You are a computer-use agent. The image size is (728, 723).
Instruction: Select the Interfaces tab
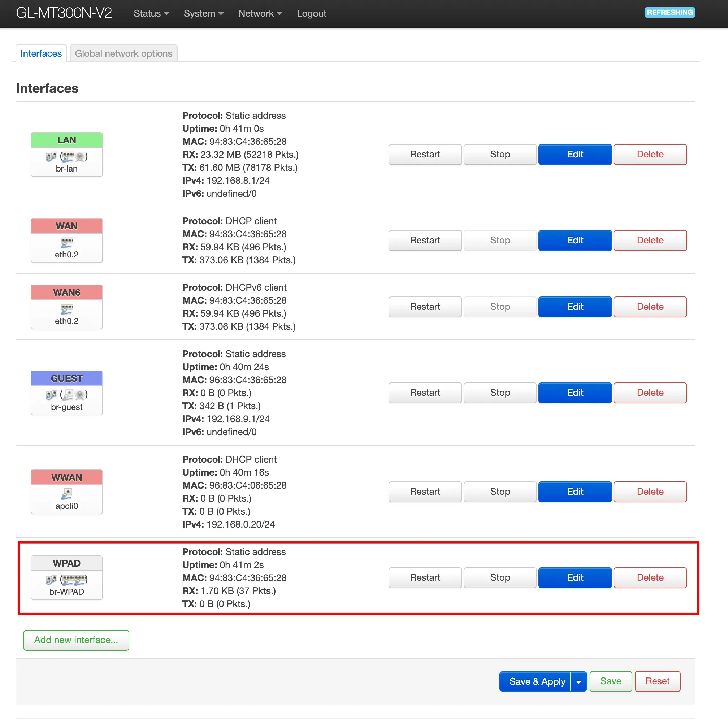tap(41, 53)
